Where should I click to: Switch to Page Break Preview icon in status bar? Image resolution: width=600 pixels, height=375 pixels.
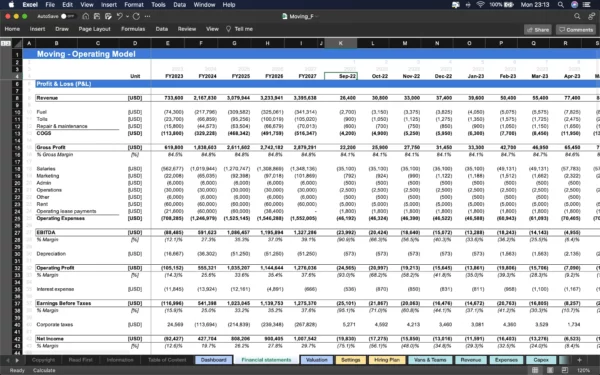click(x=565, y=370)
